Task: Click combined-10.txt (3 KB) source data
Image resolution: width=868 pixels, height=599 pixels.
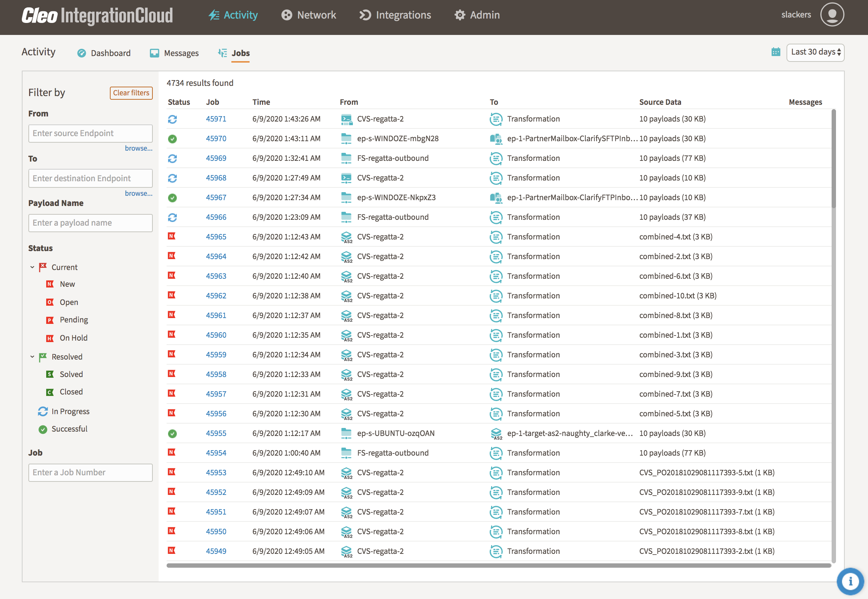Action: click(x=678, y=296)
